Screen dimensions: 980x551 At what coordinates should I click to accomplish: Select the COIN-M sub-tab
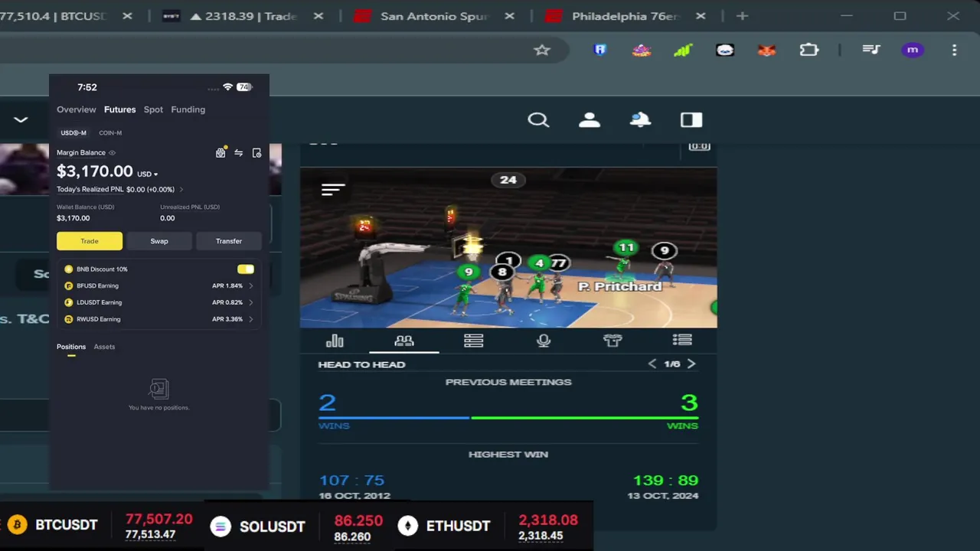click(x=110, y=133)
